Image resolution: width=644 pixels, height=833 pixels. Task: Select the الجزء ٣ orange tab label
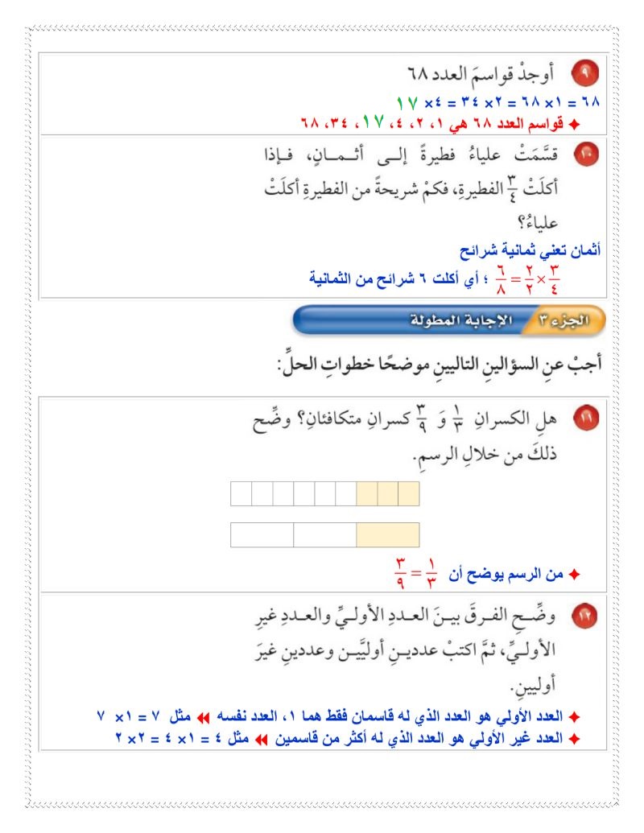tap(564, 320)
